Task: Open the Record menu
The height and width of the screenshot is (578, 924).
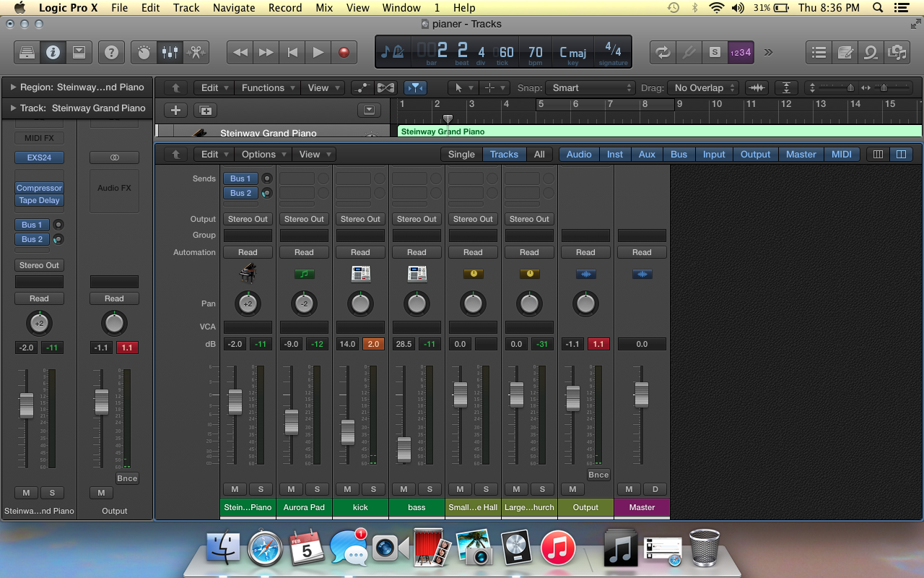Action: [285, 8]
